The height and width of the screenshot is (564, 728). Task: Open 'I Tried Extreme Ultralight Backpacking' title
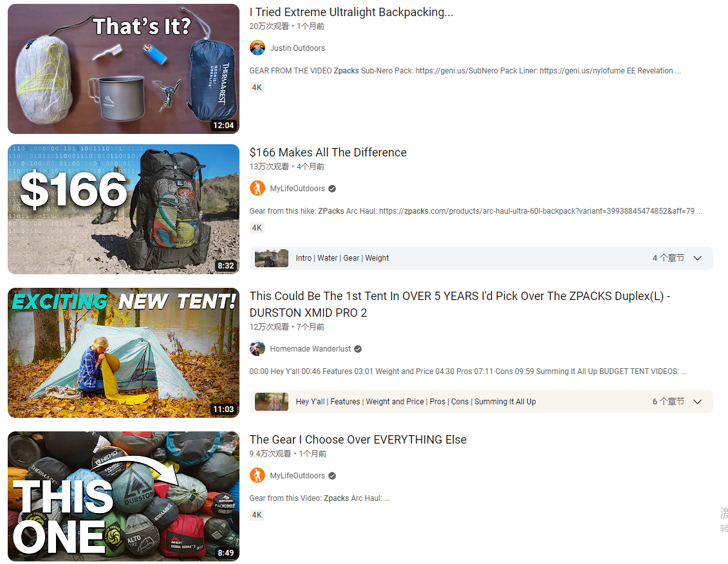351,12
